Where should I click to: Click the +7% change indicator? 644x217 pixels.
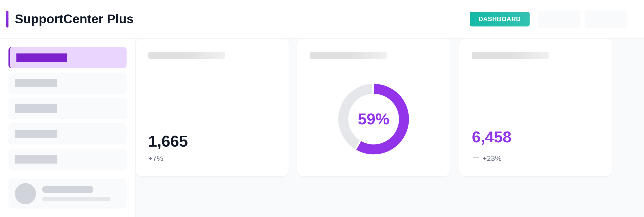pos(156,159)
